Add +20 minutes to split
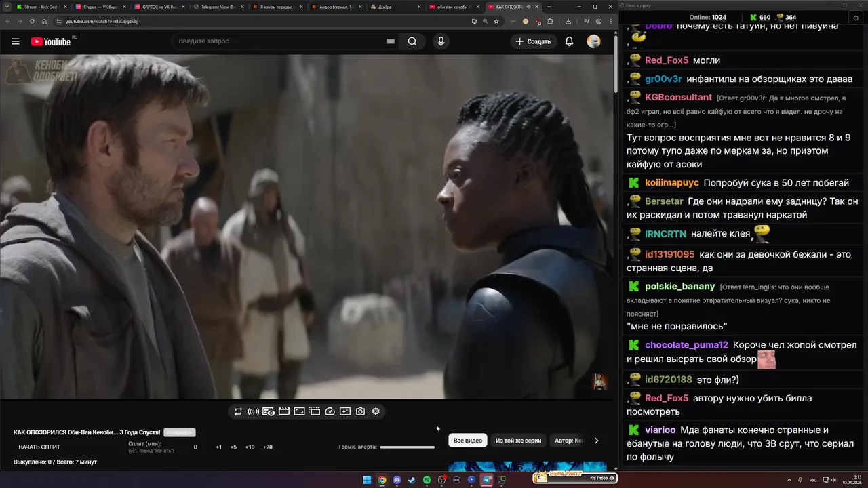 point(267,447)
